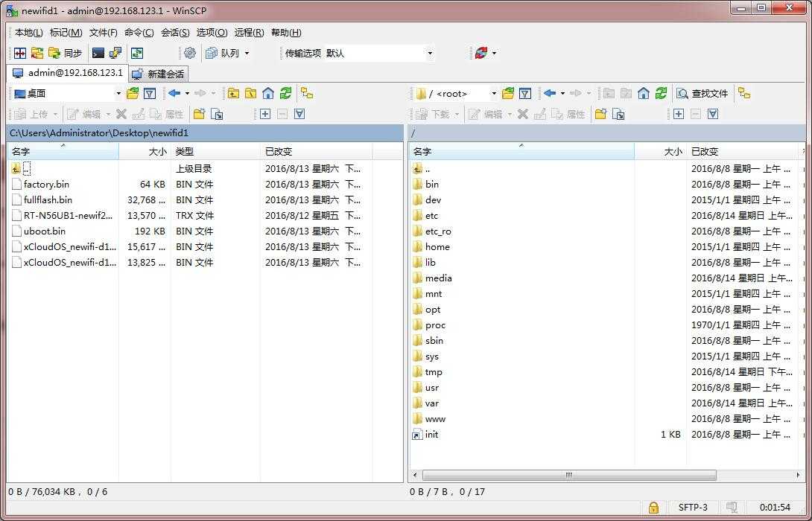Open preferences via the gear icon
The height and width of the screenshot is (521, 812).
pyautogui.click(x=190, y=54)
